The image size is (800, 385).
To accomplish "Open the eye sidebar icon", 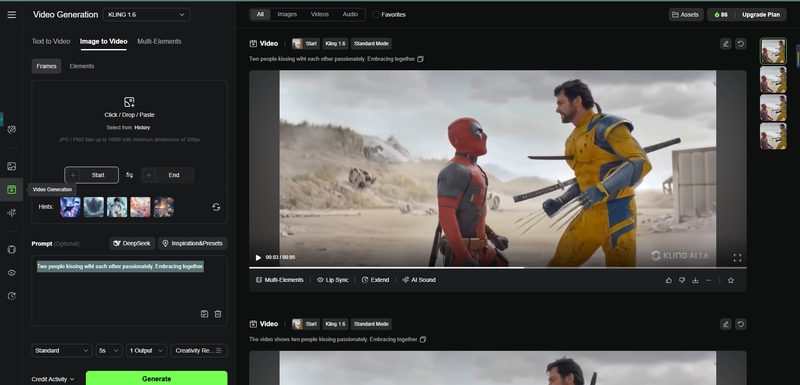I will coord(12,273).
